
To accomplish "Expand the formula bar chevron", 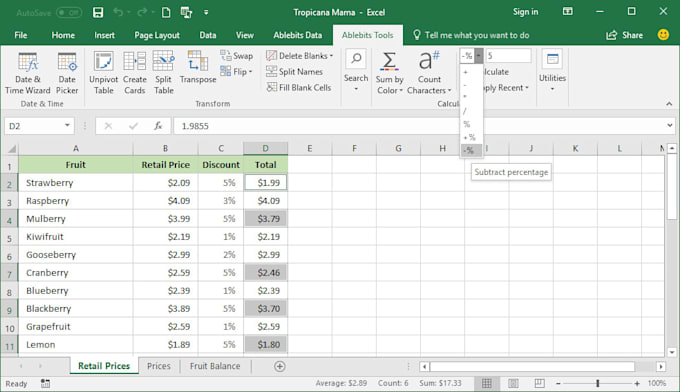I will click(670, 126).
